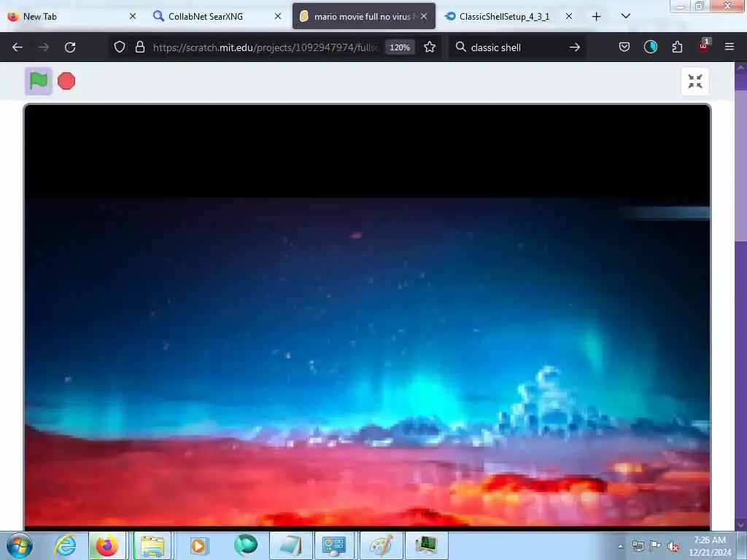
Task: Open the system monitor taskbar app
Action: tap(426, 545)
